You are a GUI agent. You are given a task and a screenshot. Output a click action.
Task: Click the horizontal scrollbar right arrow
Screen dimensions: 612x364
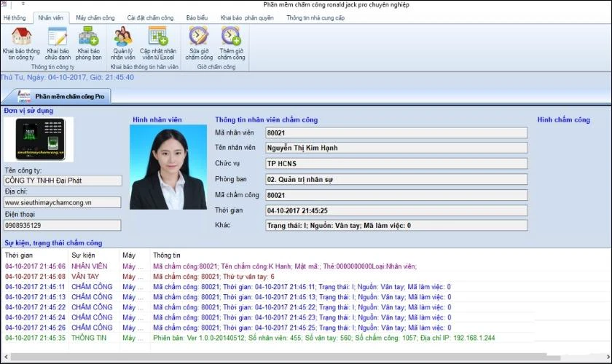point(608,357)
